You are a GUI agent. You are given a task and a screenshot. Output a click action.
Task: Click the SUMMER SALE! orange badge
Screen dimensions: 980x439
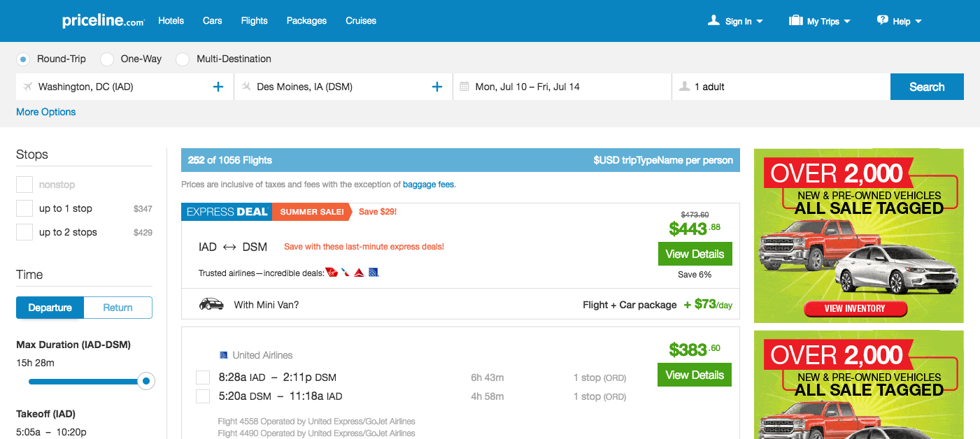coord(311,211)
